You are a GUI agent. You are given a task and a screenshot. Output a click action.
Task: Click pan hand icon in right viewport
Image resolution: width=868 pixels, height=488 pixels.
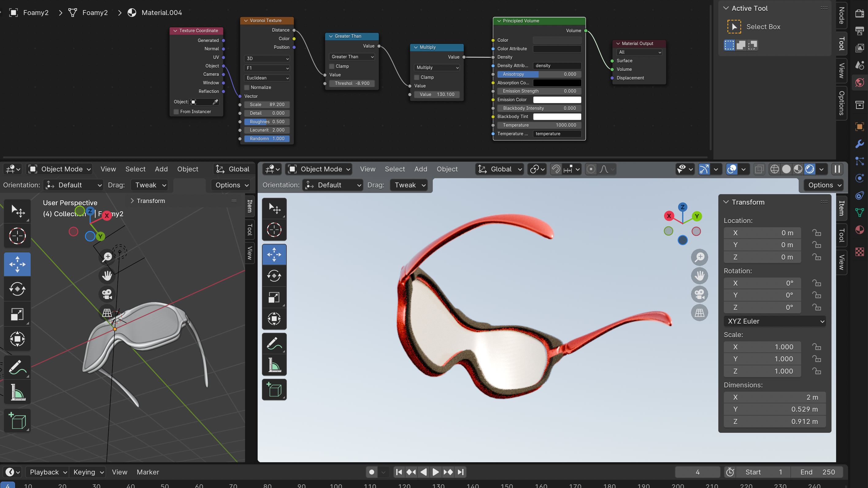pyautogui.click(x=700, y=276)
